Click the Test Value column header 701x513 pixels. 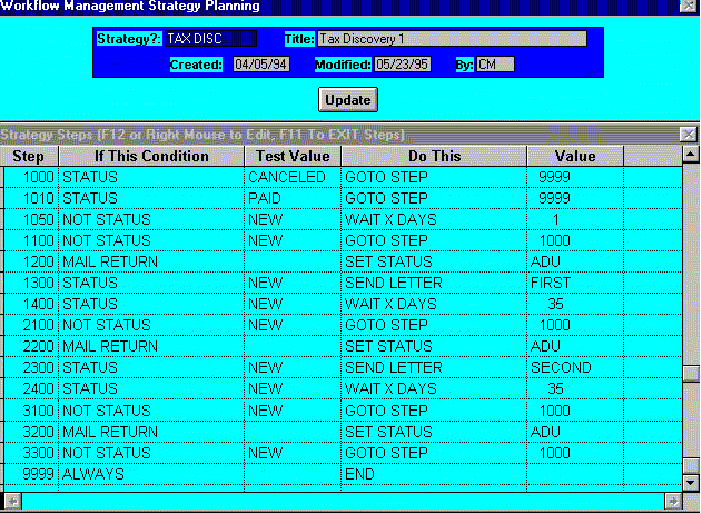tap(292, 156)
